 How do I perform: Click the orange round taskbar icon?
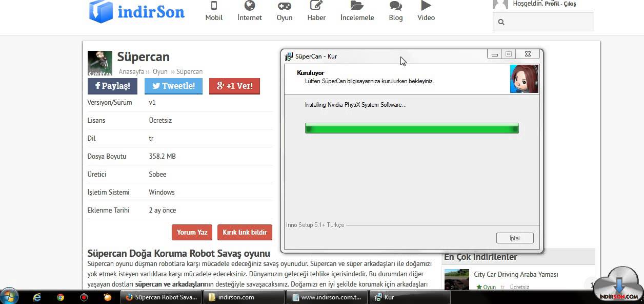108,297
